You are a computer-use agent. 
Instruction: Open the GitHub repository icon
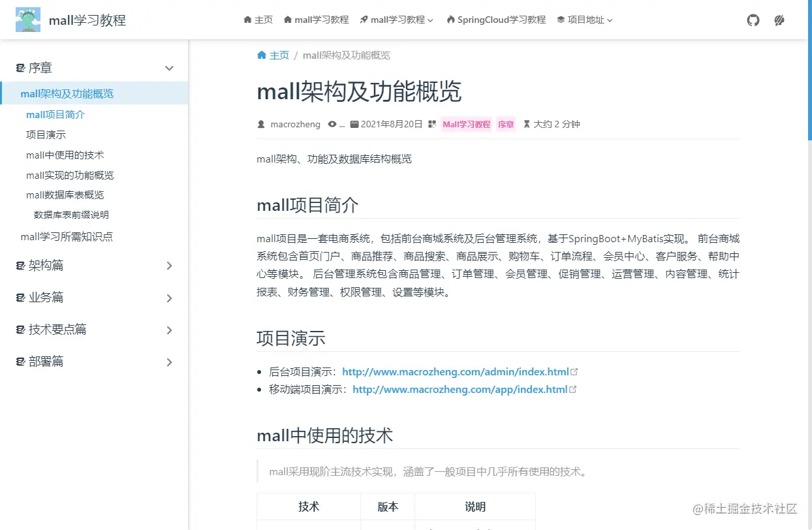(x=753, y=20)
